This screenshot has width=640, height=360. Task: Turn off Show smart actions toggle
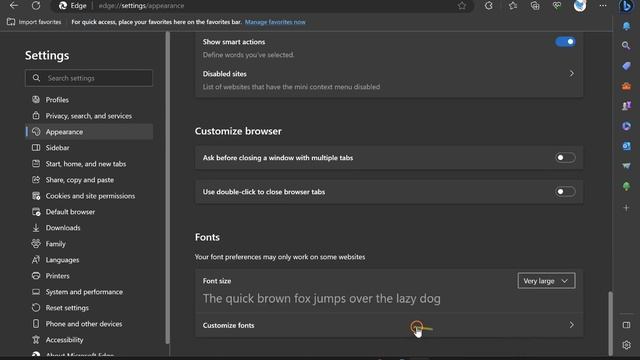[565, 42]
